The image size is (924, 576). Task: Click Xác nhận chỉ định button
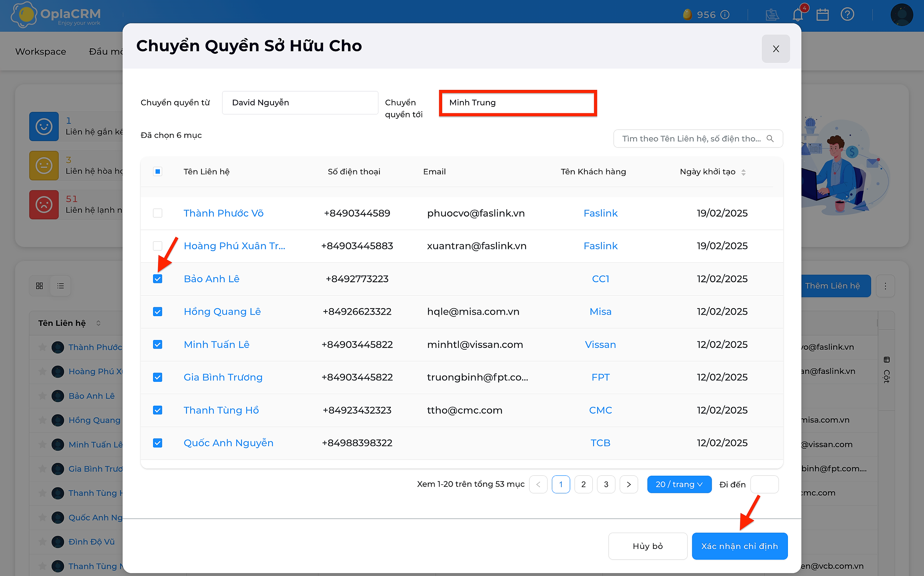pyautogui.click(x=739, y=546)
